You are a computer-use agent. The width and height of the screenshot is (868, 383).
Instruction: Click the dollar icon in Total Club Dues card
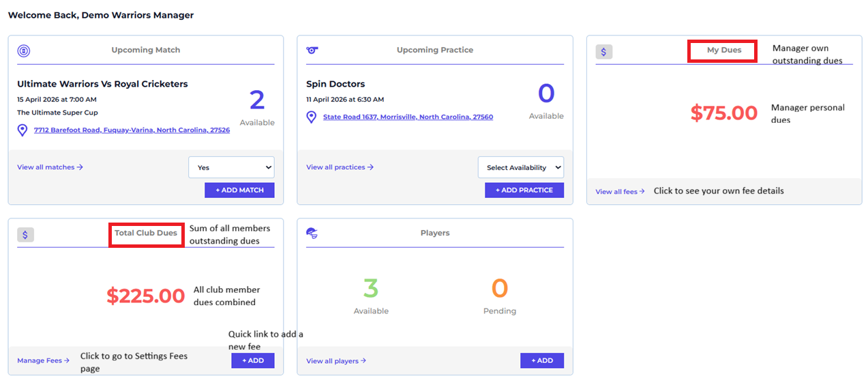pyautogui.click(x=25, y=235)
